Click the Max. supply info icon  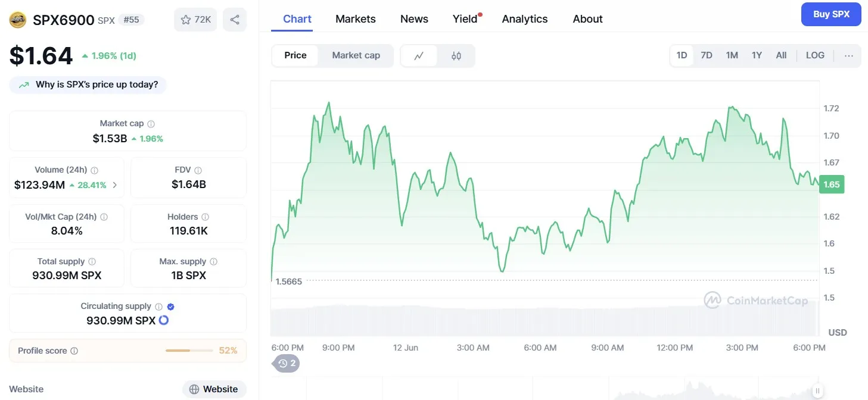click(x=214, y=262)
